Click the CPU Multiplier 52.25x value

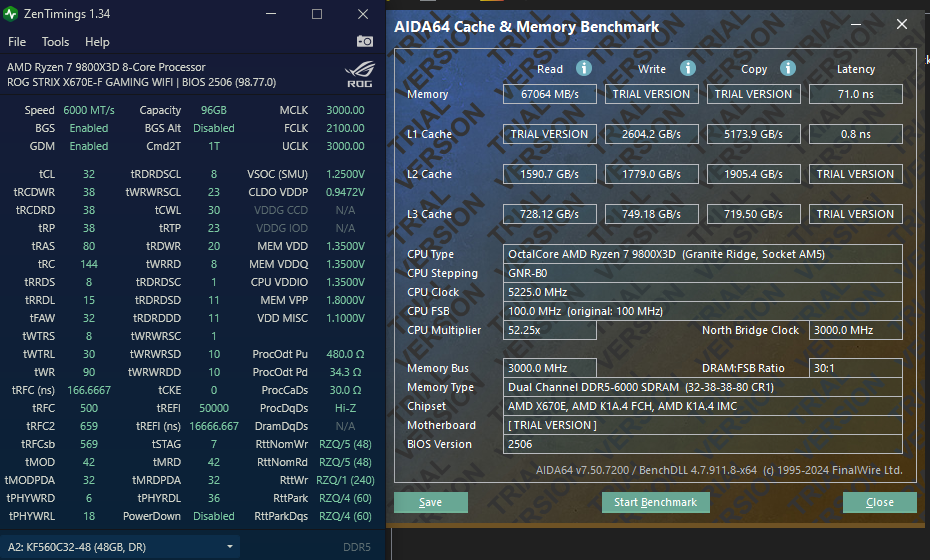pos(550,330)
